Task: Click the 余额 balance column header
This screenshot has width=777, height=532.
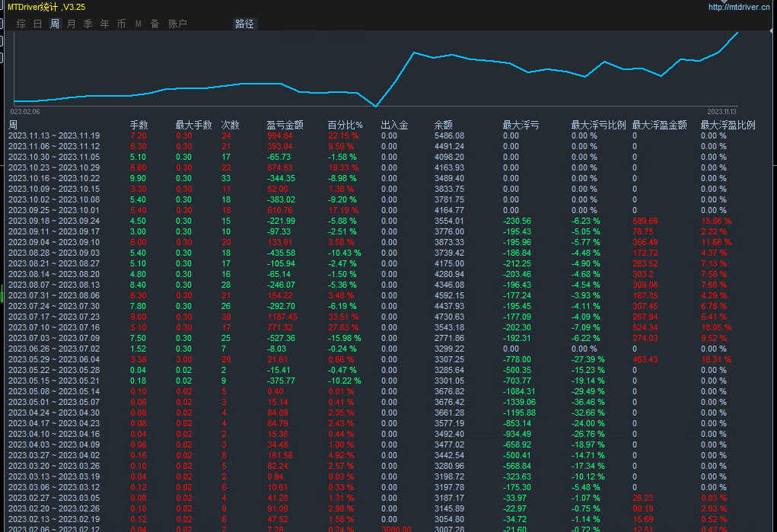Action: (443, 125)
